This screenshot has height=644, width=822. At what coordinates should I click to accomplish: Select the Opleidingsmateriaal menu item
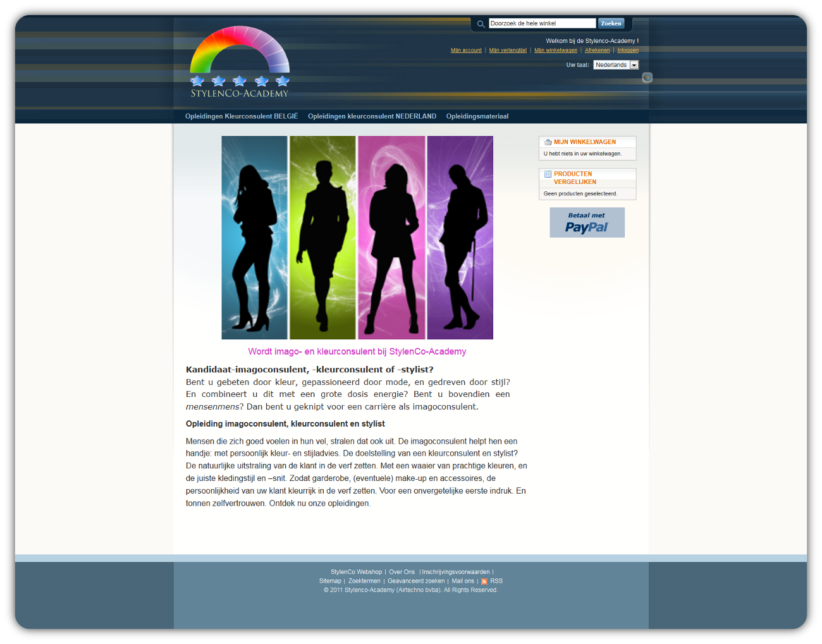click(x=477, y=116)
